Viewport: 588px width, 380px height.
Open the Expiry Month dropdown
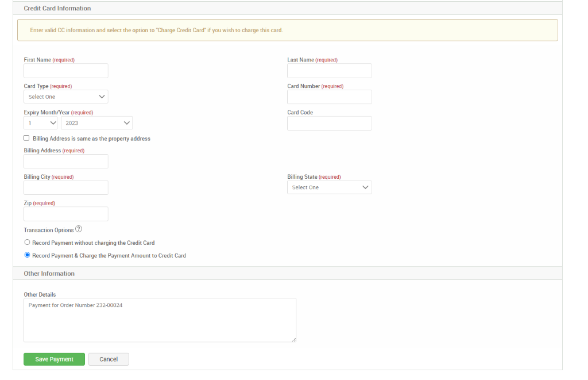click(x=41, y=123)
